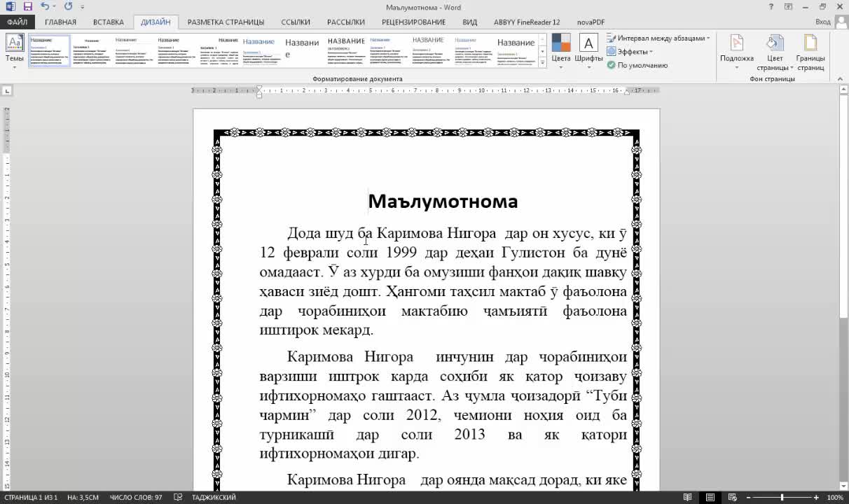Expand the full style sets gallery
The height and width of the screenshot is (504, 849).
coord(542,63)
